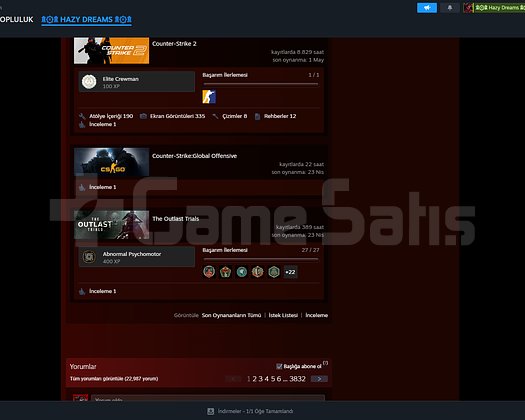Screen dimensions: 525x420
Task: Open the notifications bell
Action: [450, 8]
